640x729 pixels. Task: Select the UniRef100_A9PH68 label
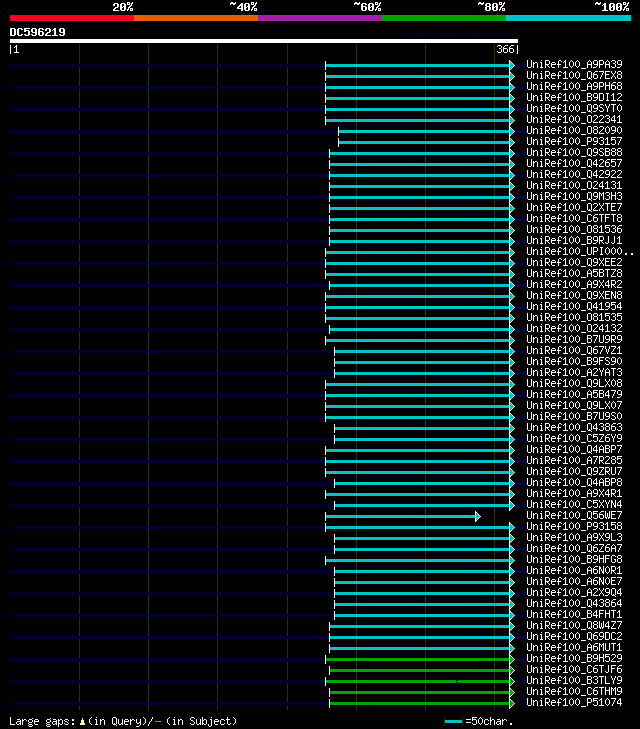(574, 86)
